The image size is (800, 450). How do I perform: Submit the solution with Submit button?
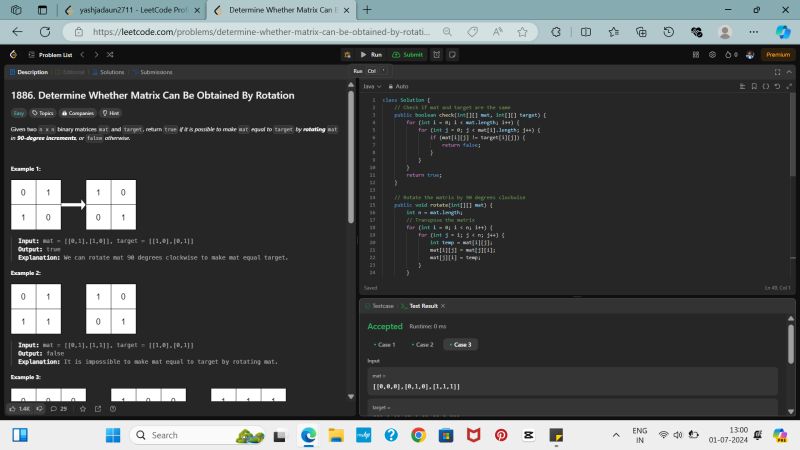409,55
